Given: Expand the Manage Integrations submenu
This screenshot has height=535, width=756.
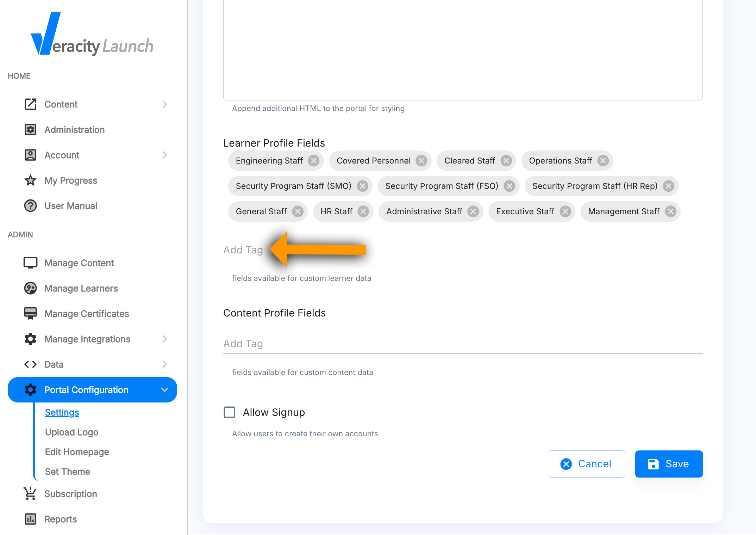Looking at the screenshot, I should 164,339.
